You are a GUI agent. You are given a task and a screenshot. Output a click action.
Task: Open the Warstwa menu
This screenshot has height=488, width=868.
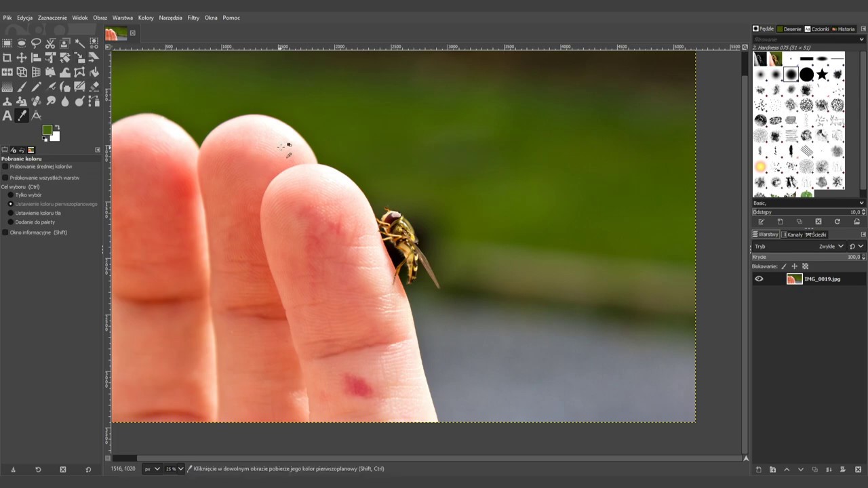123,18
